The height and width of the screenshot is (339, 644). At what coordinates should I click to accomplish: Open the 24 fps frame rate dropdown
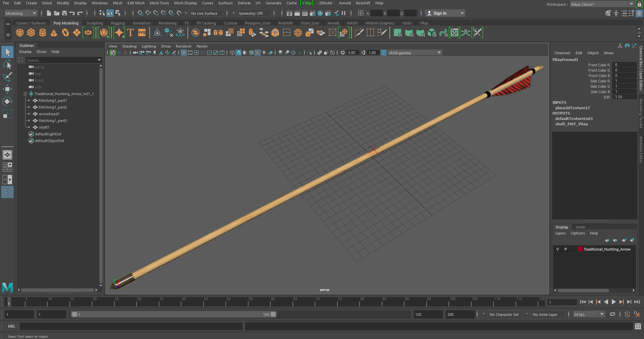589,314
